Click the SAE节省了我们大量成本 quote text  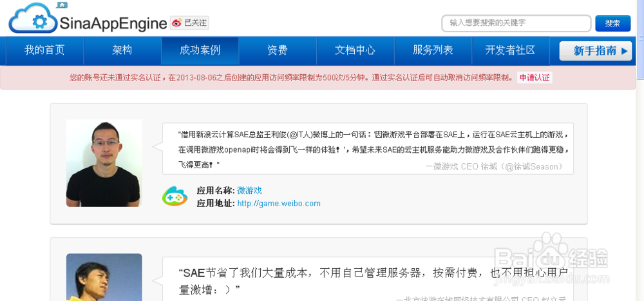pos(373,281)
